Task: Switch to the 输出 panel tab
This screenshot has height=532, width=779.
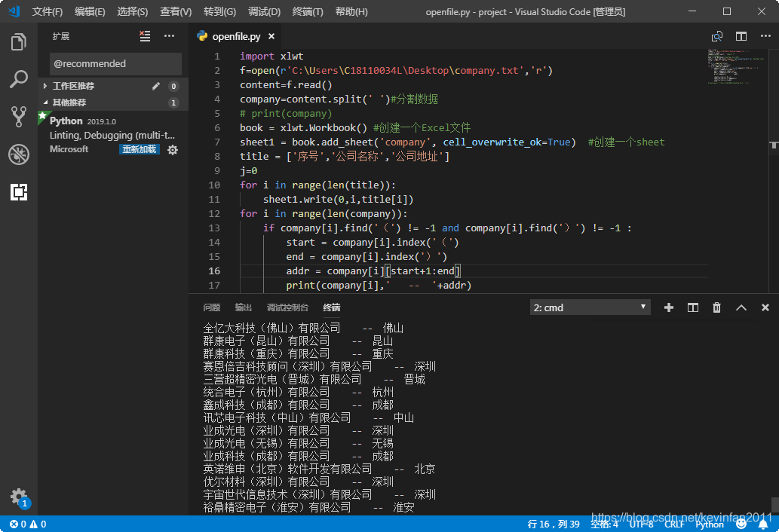Action: pos(243,307)
